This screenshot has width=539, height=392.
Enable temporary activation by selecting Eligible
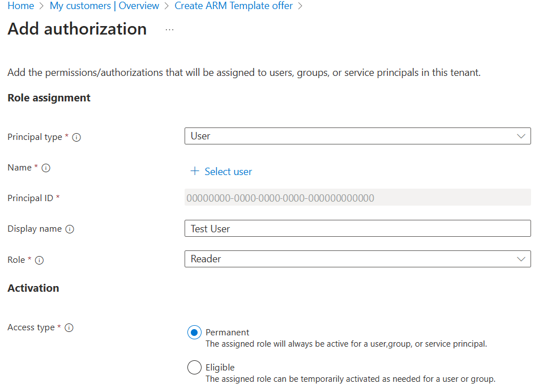[194, 367]
